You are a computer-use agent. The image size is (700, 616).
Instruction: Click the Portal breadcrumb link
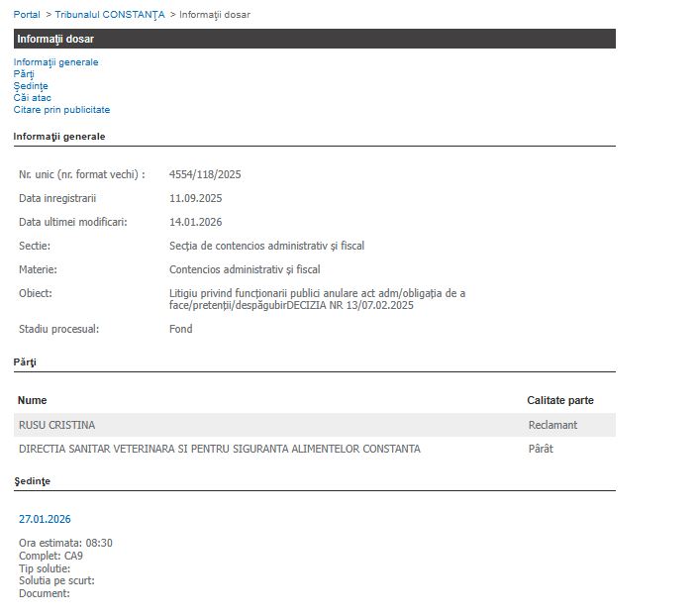[x=27, y=15]
